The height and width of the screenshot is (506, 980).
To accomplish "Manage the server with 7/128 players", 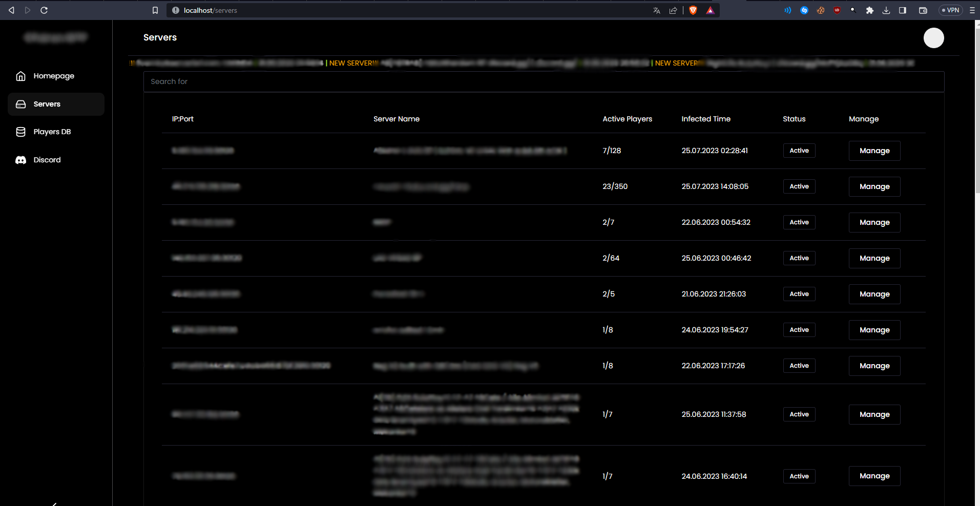I will tap(874, 151).
